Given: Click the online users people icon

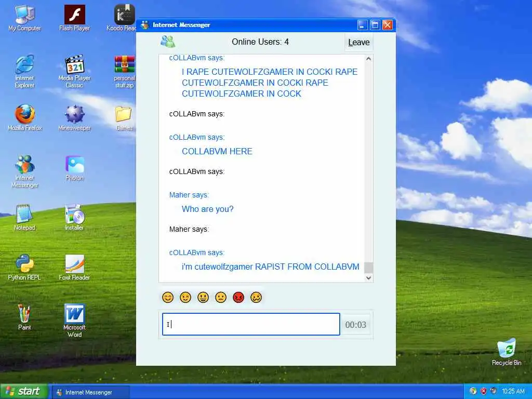Looking at the screenshot, I should (168, 42).
